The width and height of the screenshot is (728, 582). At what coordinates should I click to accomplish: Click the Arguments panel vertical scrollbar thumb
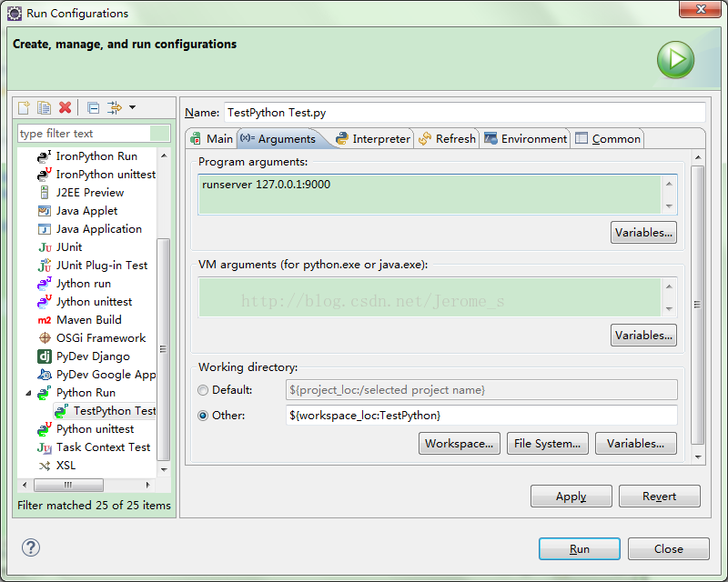(x=697, y=305)
